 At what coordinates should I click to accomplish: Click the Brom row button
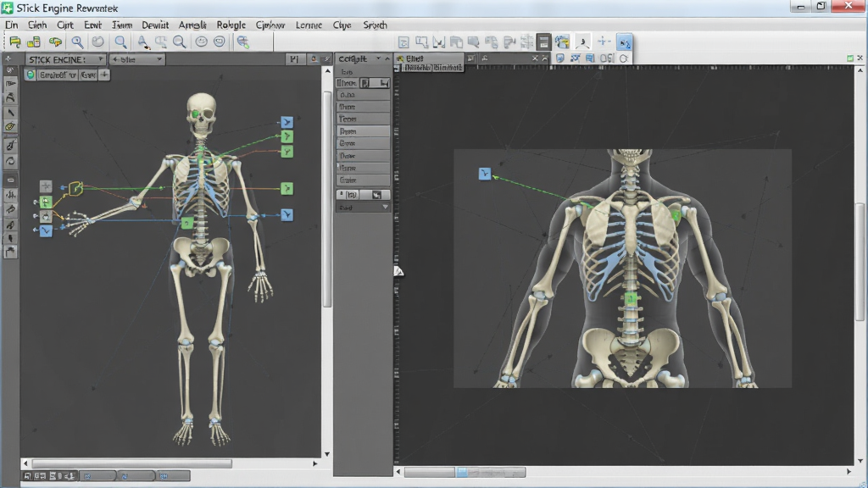coord(363,131)
